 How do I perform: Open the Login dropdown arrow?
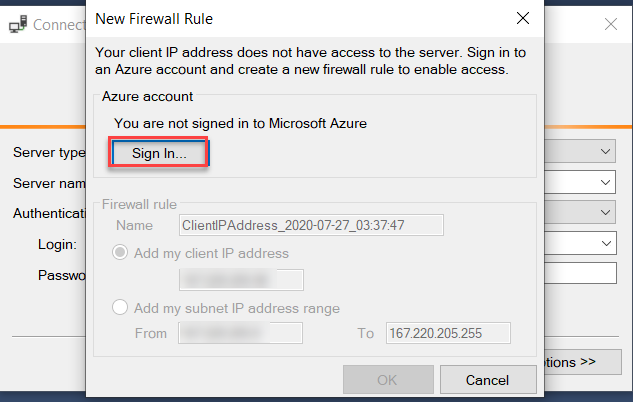click(606, 243)
